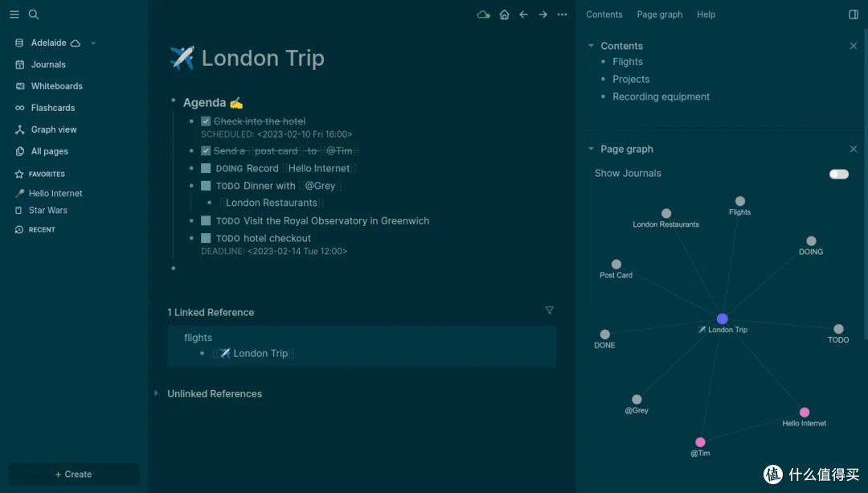The image size is (868, 493).
Task: Collapse the Agenda block bullet
Action: [x=174, y=101]
